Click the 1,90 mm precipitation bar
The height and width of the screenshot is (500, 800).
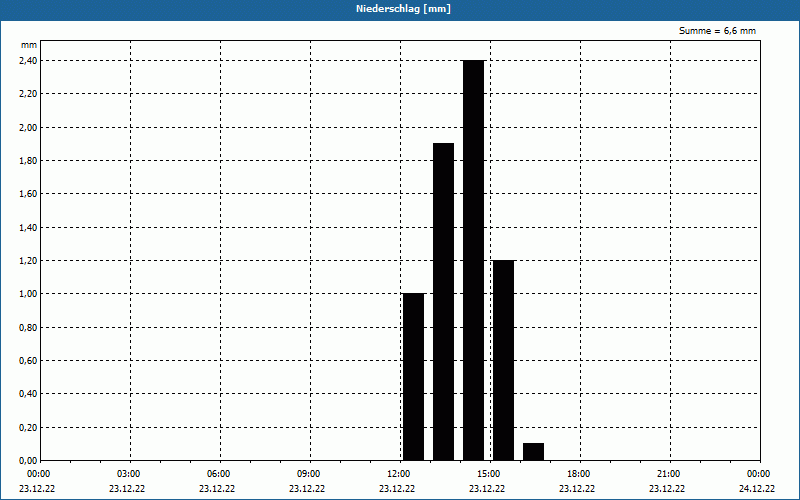(443, 302)
